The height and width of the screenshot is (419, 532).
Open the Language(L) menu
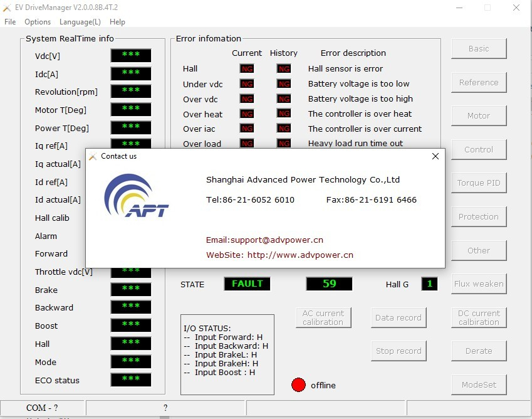[x=80, y=22]
